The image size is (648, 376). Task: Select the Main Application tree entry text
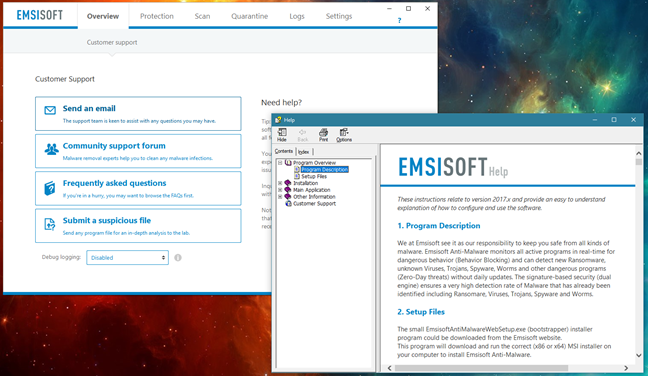(312, 190)
